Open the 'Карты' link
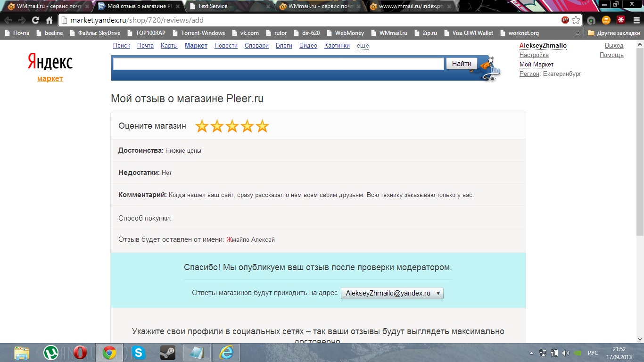Viewport: 644px width, 362px height. click(x=169, y=46)
